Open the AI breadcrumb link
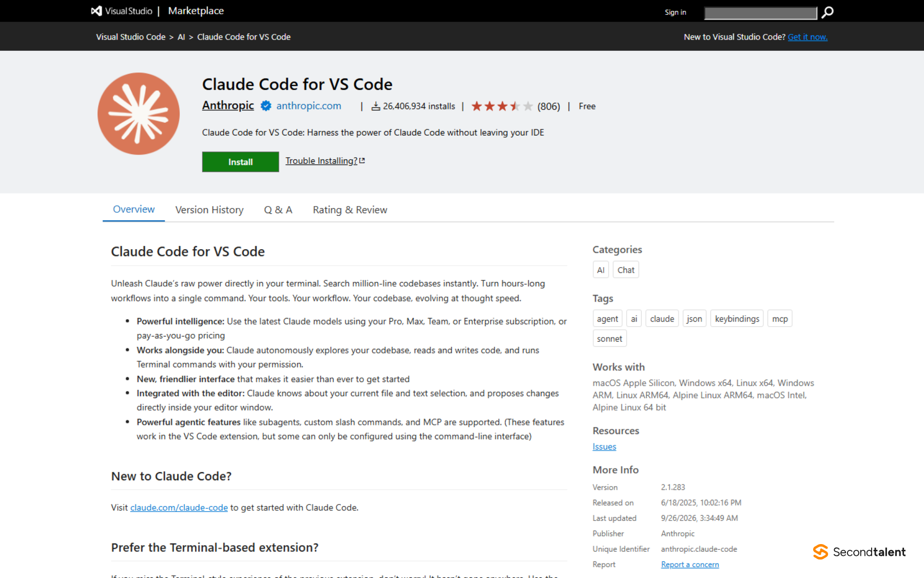 (181, 37)
